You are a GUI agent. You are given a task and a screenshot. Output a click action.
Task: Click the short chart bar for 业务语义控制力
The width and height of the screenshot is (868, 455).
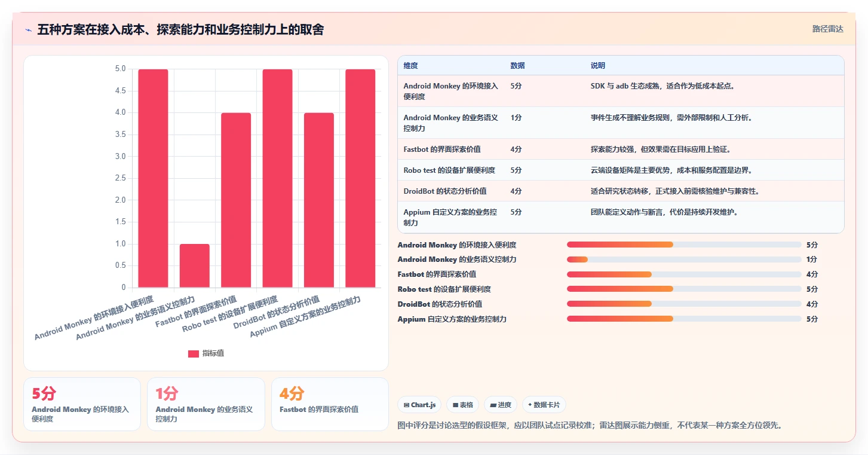tap(195, 265)
